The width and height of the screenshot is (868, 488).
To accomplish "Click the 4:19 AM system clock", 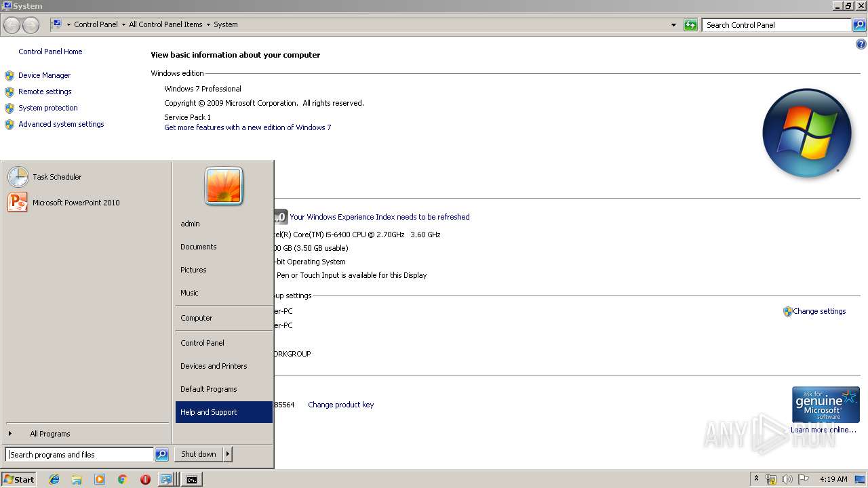I will point(833,479).
